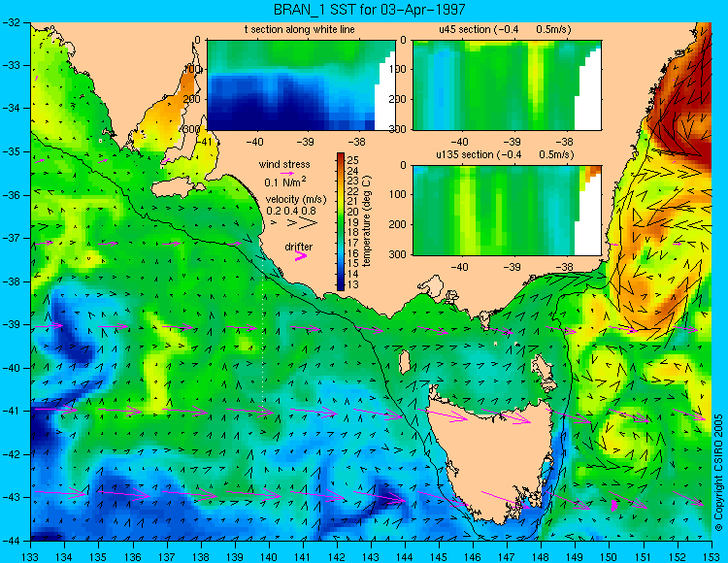The height and width of the screenshot is (563, 728).
Task: Click the 148 longitude axis label
Action: 541,557
